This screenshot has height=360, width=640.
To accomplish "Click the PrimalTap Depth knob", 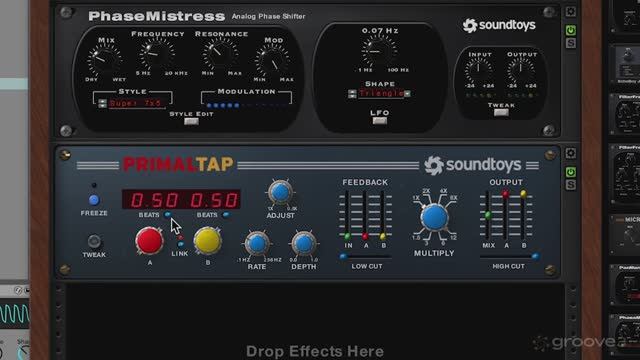I will tap(303, 243).
